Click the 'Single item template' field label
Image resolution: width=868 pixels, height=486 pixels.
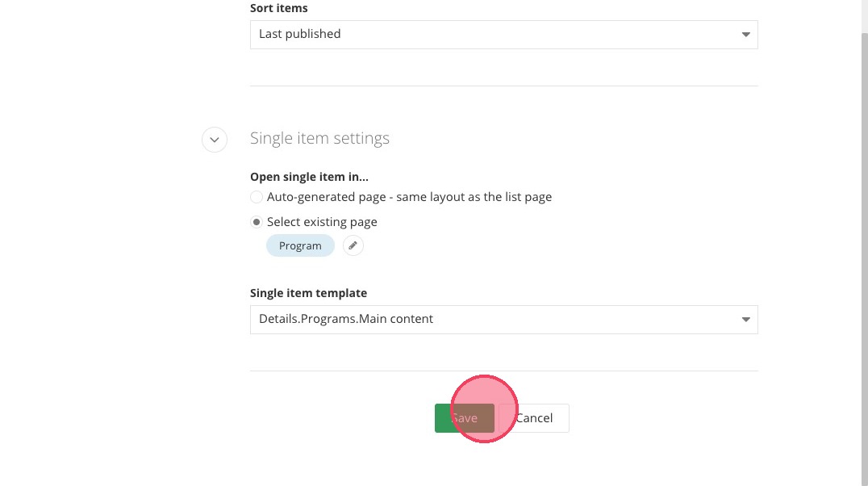click(308, 293)
